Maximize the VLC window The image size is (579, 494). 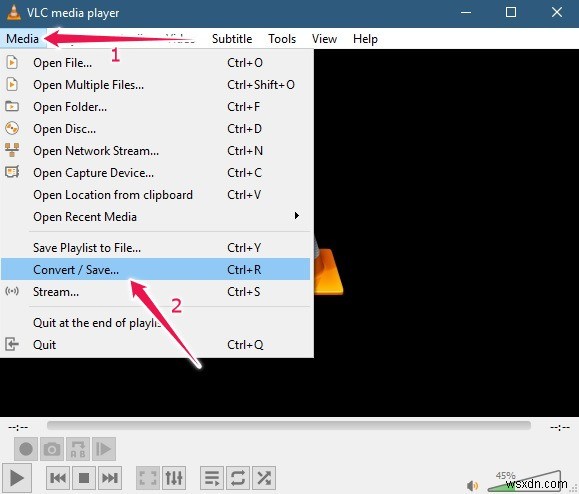point(511,13)
